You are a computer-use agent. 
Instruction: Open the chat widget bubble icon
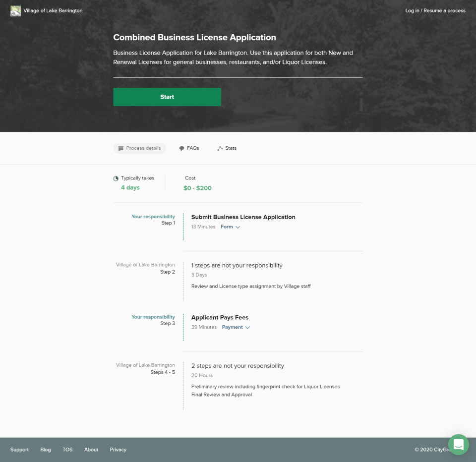pyautogui.click(x=458, y=444)
